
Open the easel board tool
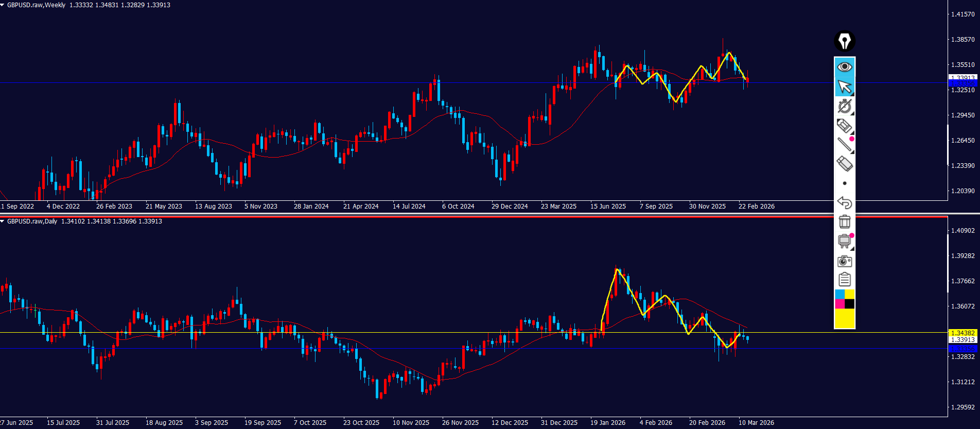844,241
